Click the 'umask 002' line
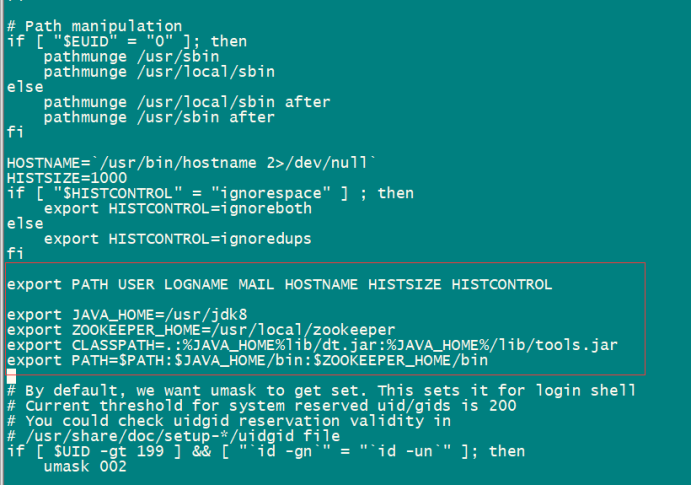Image resolution: width=692 pixels, height=485 pixels. (85, 467)
